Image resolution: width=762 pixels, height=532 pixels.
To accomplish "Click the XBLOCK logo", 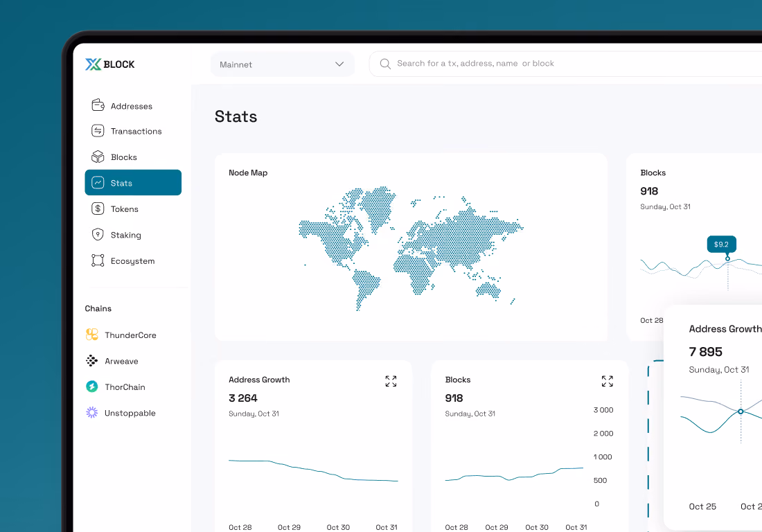I will coord(110,64).
